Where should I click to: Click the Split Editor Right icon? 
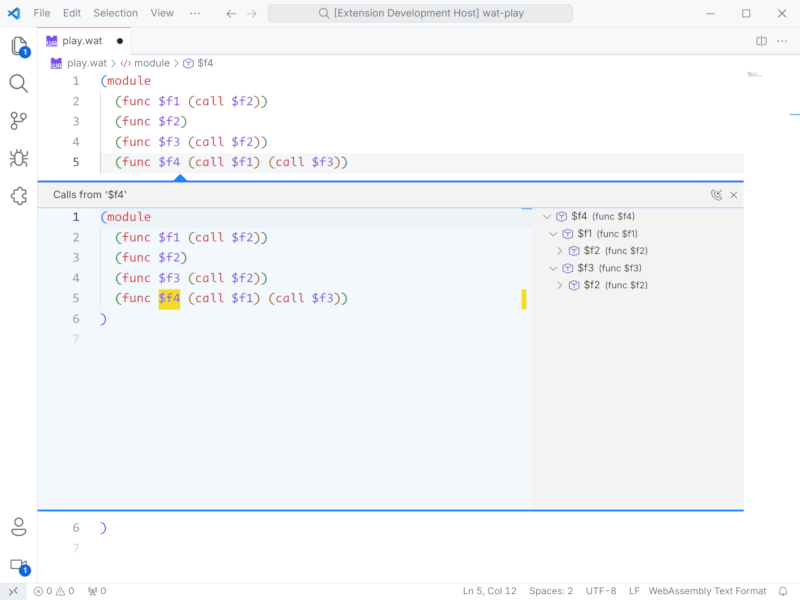coord(761,41)
